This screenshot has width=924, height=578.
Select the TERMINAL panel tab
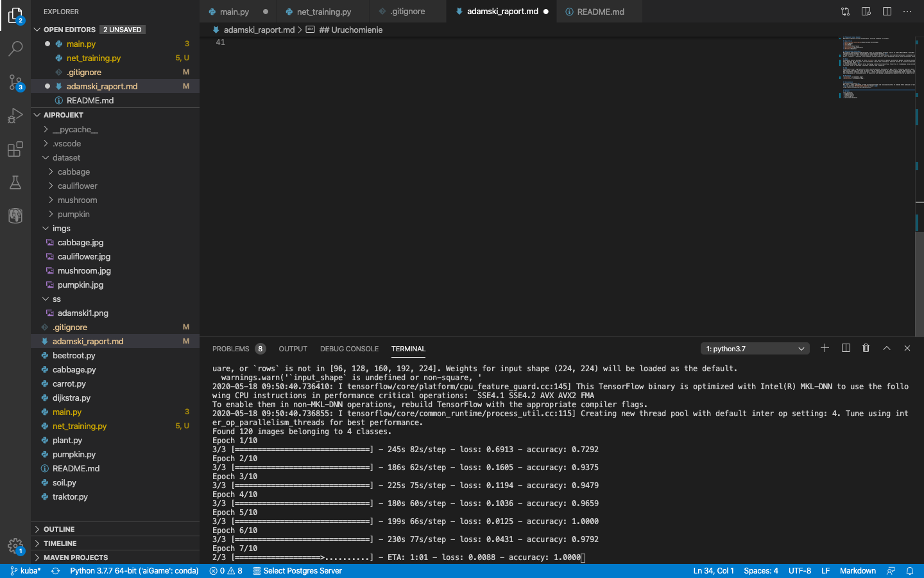[x=408, y=349]
